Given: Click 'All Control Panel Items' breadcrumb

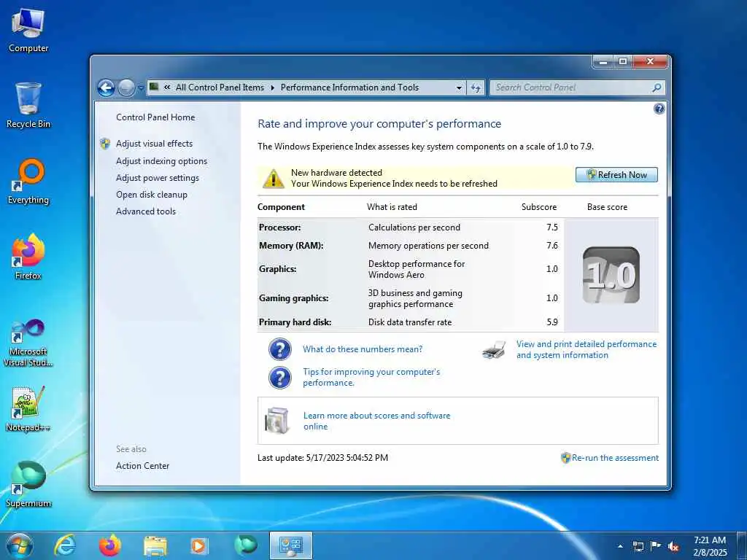Looking at the screenshot, I should pos(220,87).
